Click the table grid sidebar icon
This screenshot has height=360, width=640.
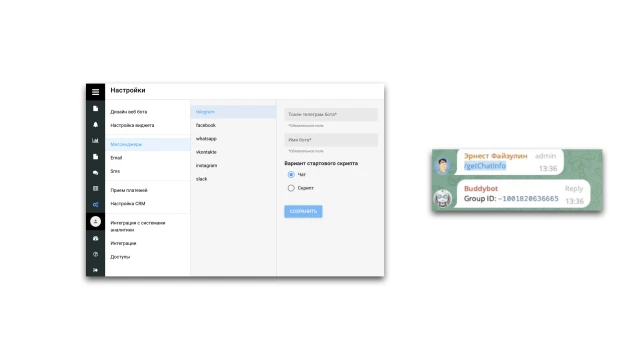tap(95, 189)
